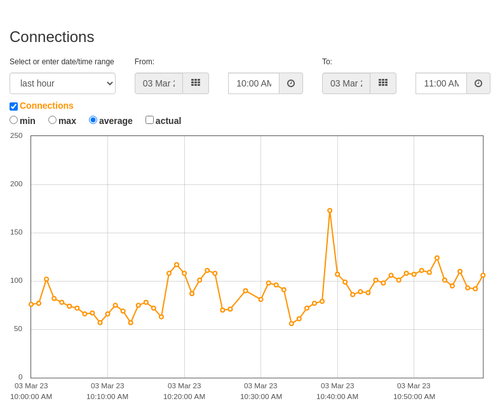Click the y-axis label 150
The height and width of the screenshot is (403, 500).
pos(16,232)
